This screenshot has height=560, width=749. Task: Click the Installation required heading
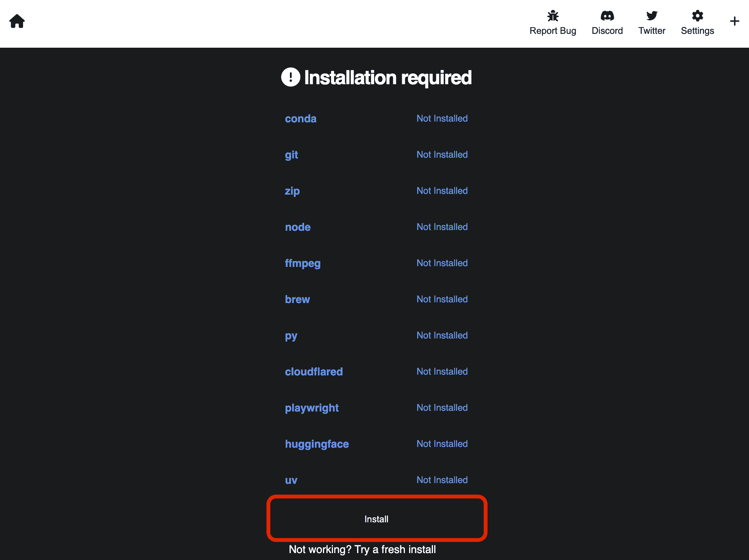coord(388,78)
